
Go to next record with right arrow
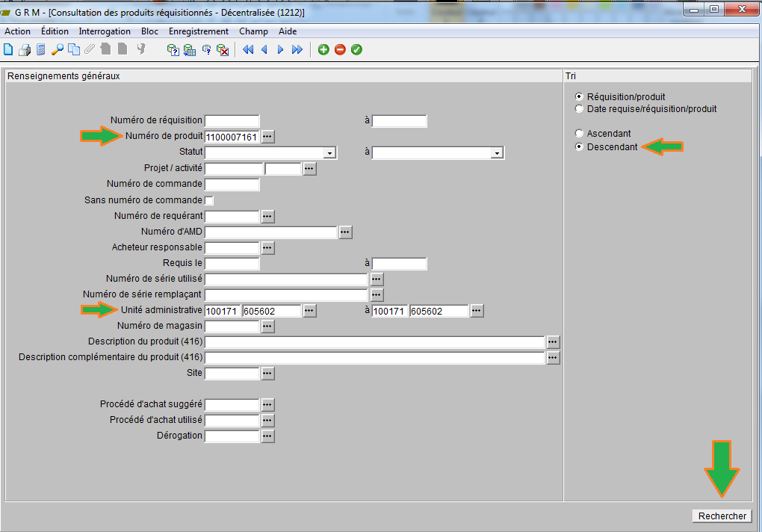click(x=281, y=50)
